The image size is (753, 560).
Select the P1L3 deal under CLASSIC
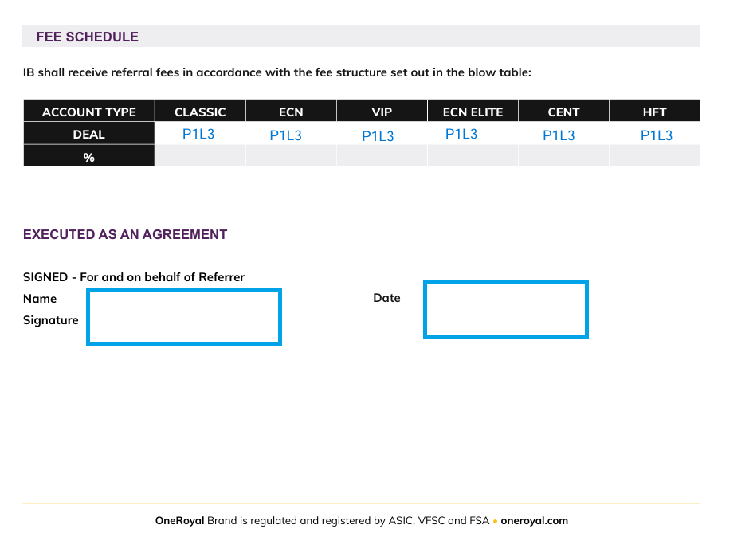[198, 134]
